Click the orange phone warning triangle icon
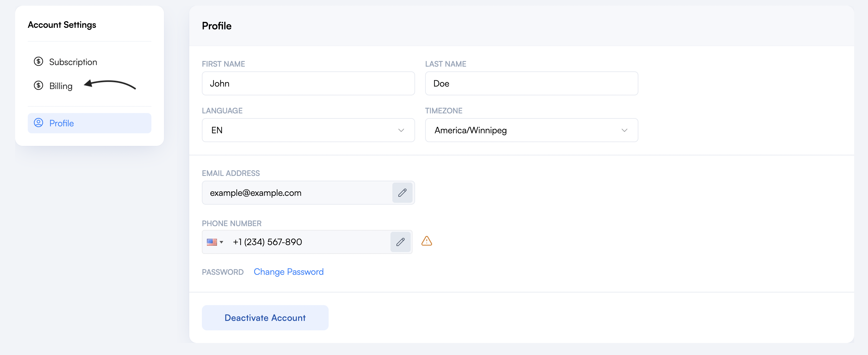 coord(426,241)
